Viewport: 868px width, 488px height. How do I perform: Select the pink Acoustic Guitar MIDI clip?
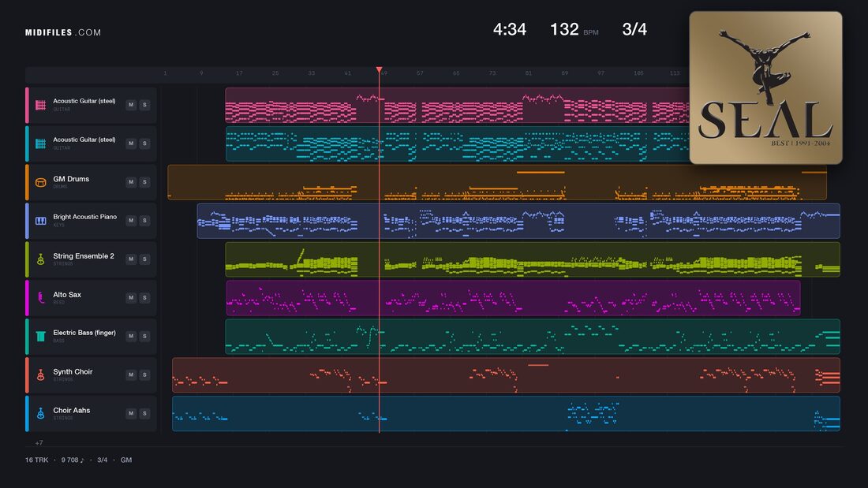pos(457,105)
